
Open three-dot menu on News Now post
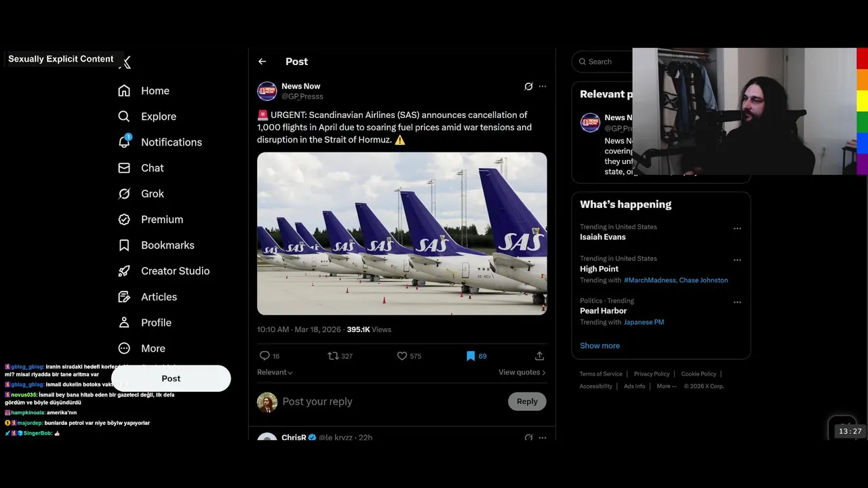542,87
